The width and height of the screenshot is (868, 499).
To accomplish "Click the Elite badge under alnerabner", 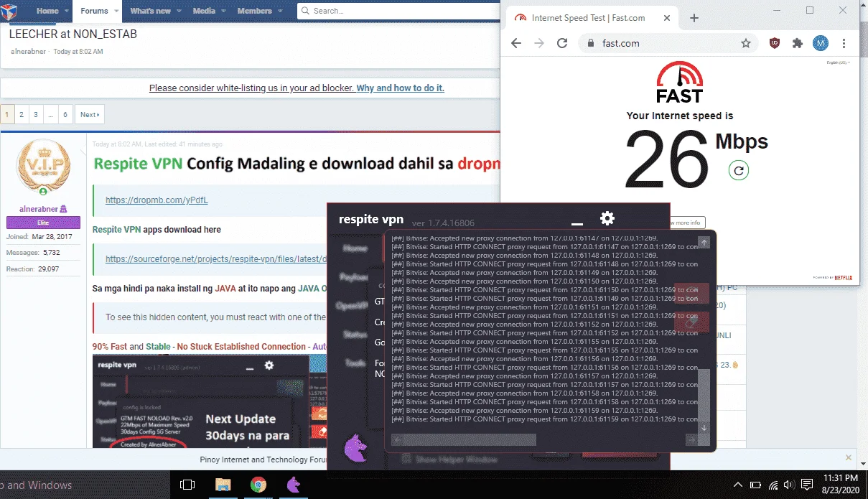I will pyautogui.click(x=42, y=223).
